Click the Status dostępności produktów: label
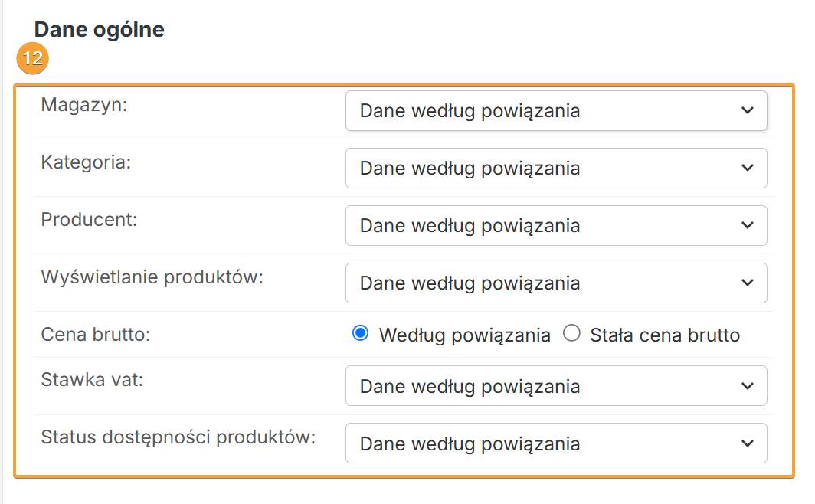This screenshot has width=815, height=504. pyautogui.click(x=178, y=438)
